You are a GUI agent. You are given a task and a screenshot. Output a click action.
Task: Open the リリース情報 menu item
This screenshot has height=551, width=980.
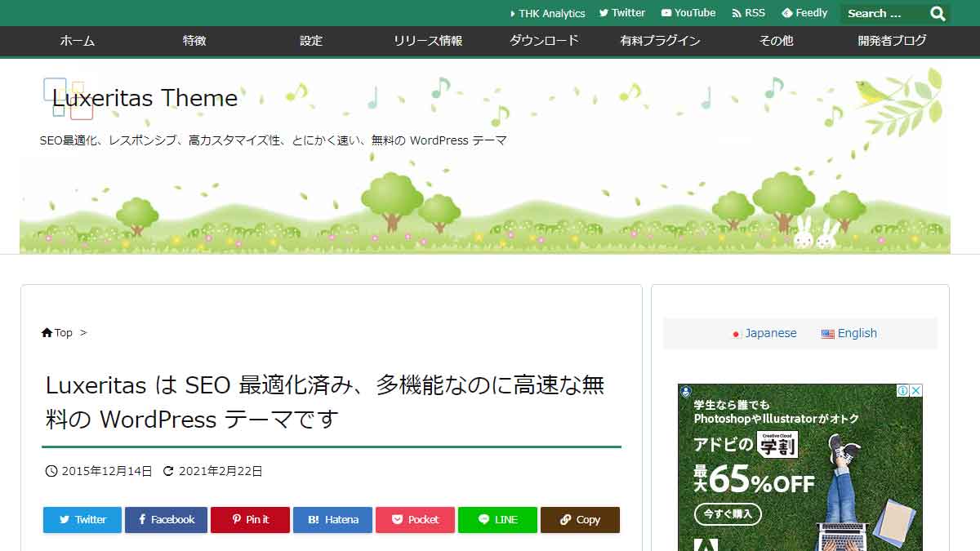428,41
